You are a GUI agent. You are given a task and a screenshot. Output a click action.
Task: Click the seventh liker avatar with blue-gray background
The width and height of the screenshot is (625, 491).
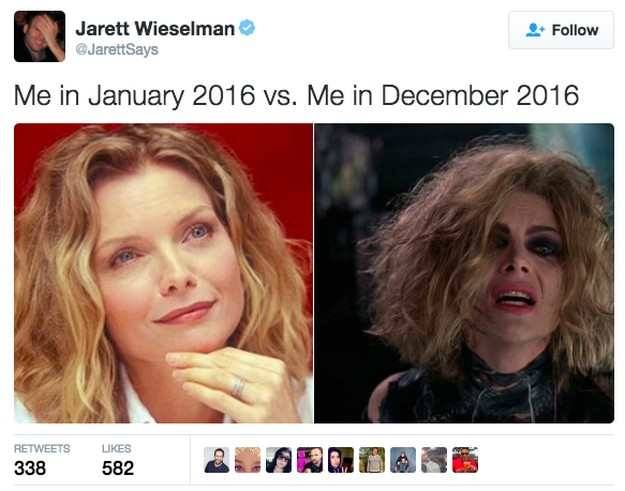point(403,460)
